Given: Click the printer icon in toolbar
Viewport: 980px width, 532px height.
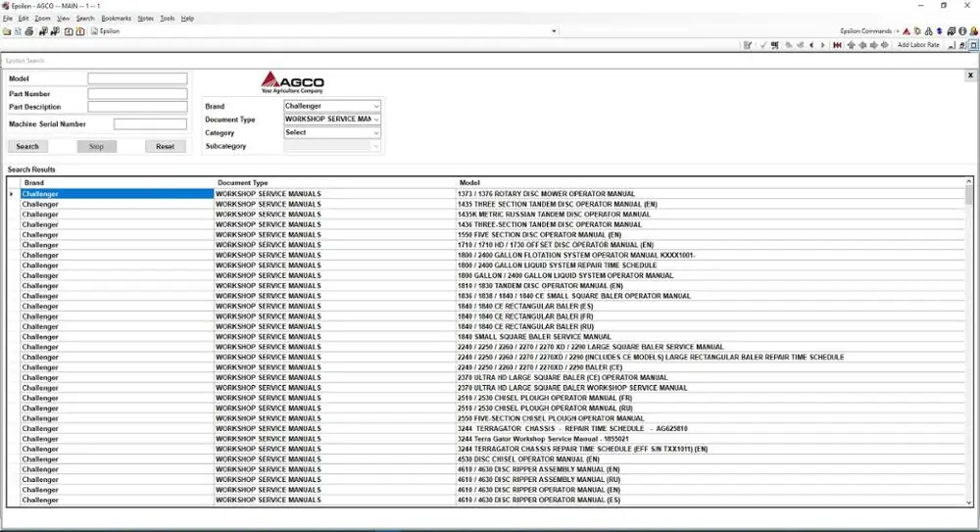Looking at the screenshot, I should (x=28, y=31).
